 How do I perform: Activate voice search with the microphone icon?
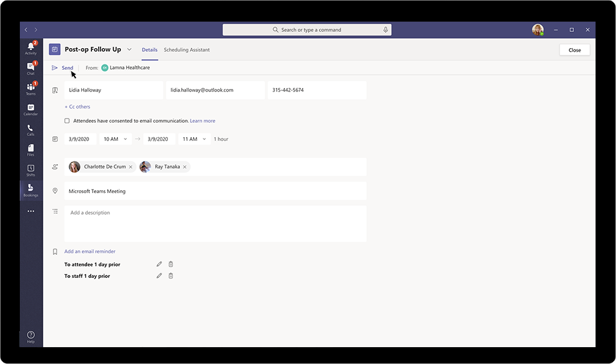[x=386, y=29]
